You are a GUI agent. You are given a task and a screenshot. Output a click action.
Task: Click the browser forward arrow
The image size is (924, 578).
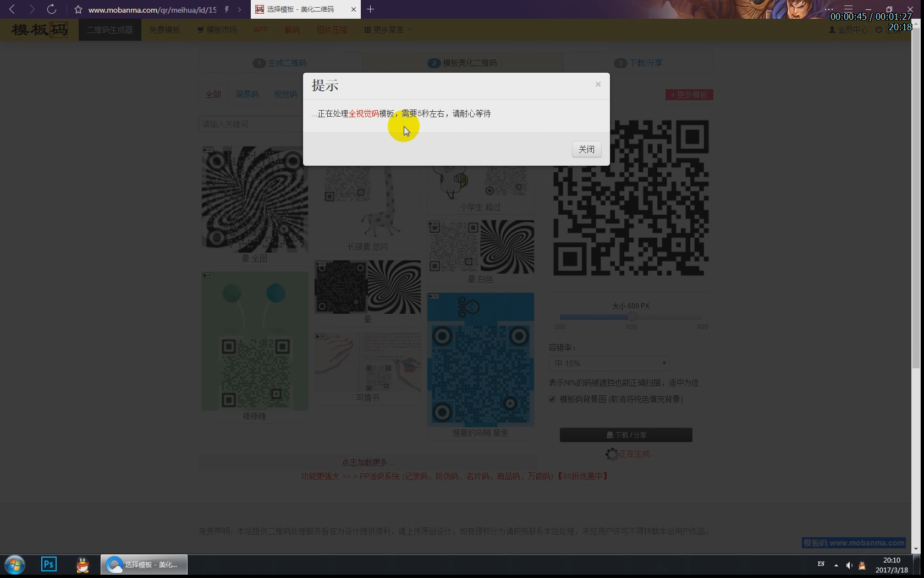coord(32,9)
